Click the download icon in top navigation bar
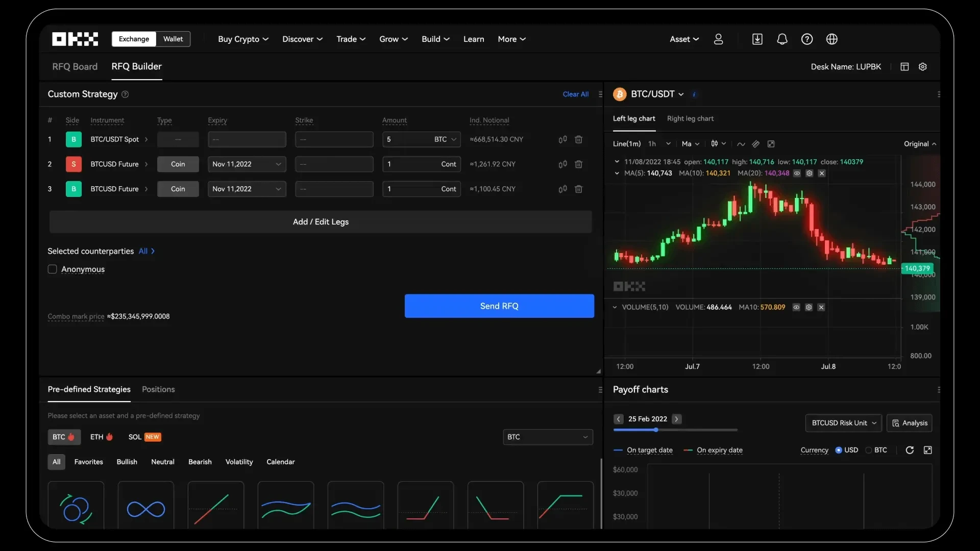 click(x=757, y=38)
